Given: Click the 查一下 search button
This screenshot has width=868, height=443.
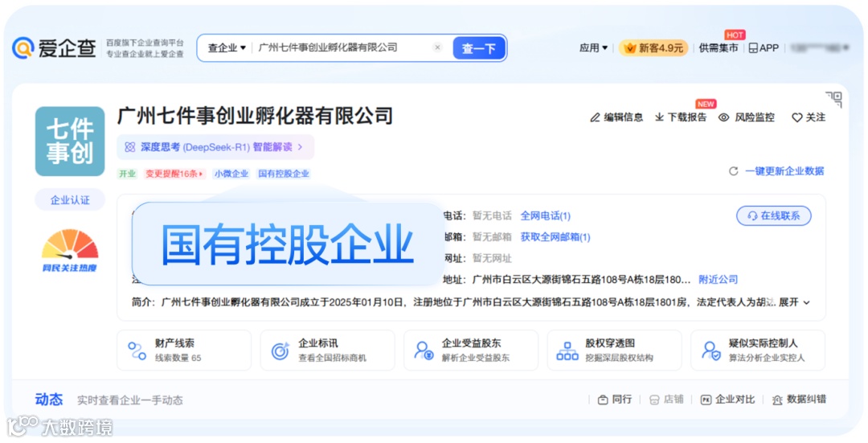Looking at the screenshot, I should (x=479, y=48).
